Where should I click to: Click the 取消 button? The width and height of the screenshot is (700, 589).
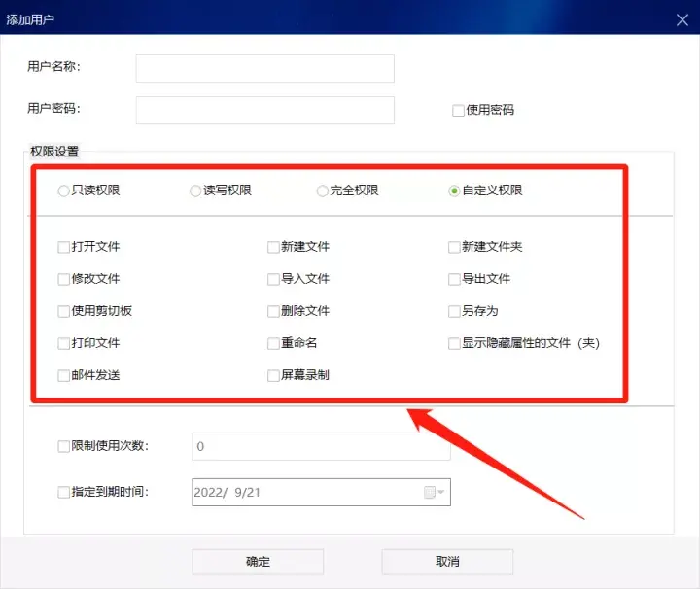(447, 562)
